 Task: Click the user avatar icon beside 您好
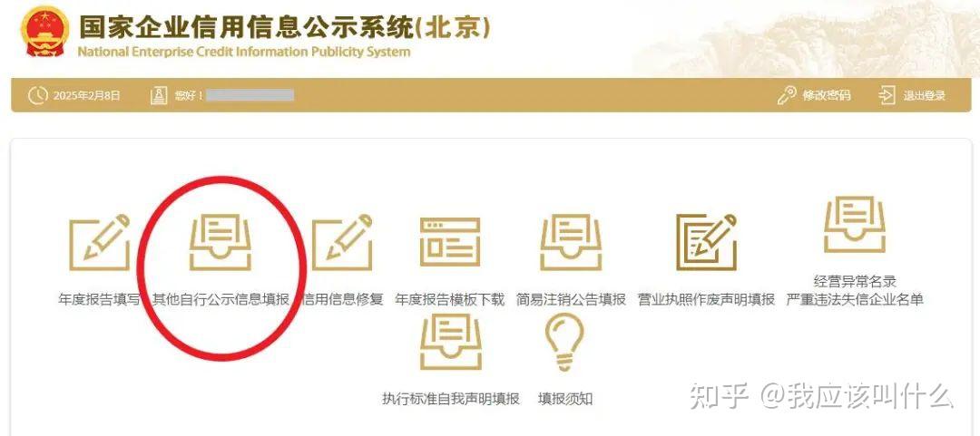point(159,95)
